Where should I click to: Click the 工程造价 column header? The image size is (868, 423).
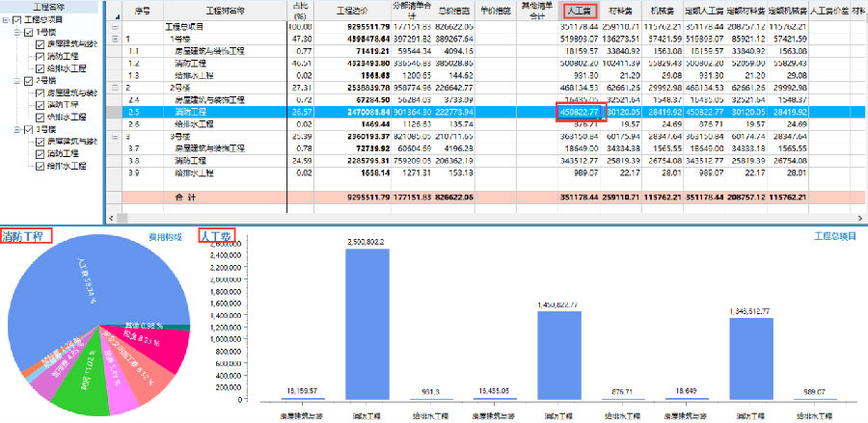coord(346,10)
